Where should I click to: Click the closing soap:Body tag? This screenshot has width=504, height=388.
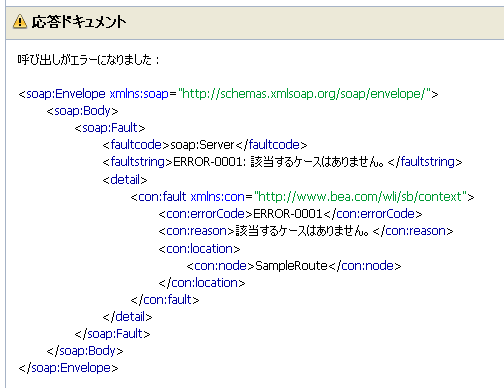point(85,351)
